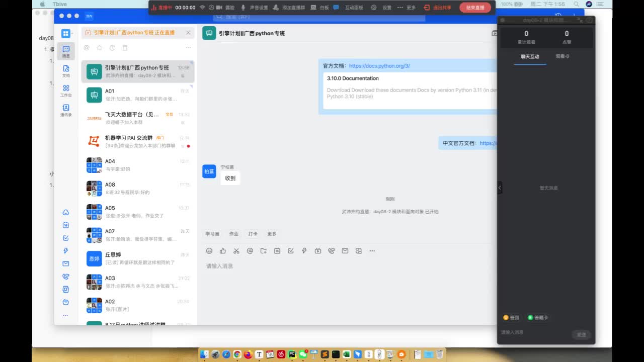This screenshot has height=362, width=644.
Task: Open the mail icon in left sidebar
Action: pos(66,263)
